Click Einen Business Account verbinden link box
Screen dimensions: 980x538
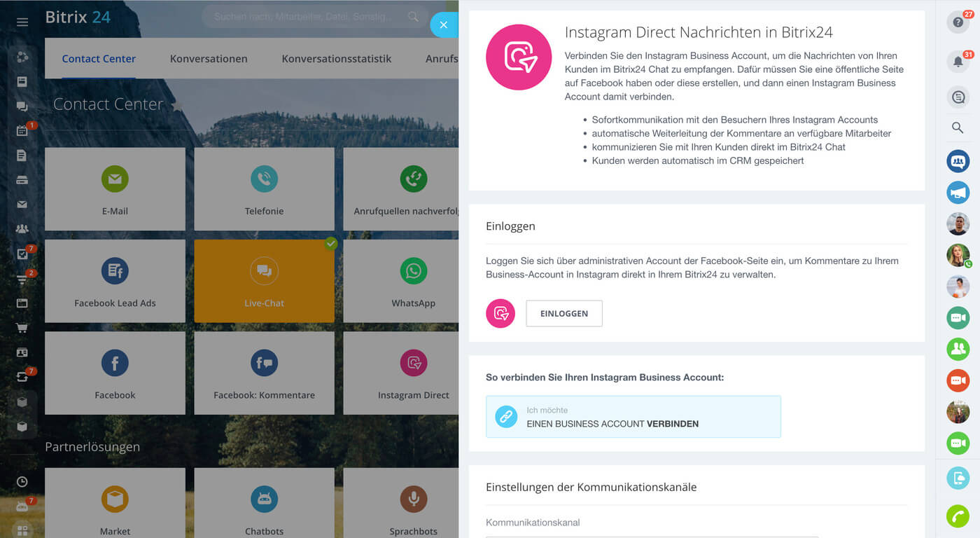coord(633,417)
